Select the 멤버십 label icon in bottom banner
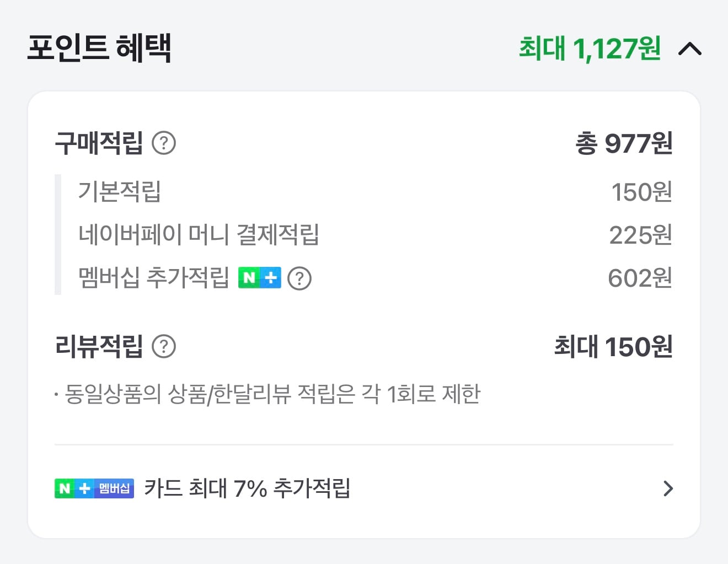Viewport: 728px width, 564px height. [x=114, y=488]
